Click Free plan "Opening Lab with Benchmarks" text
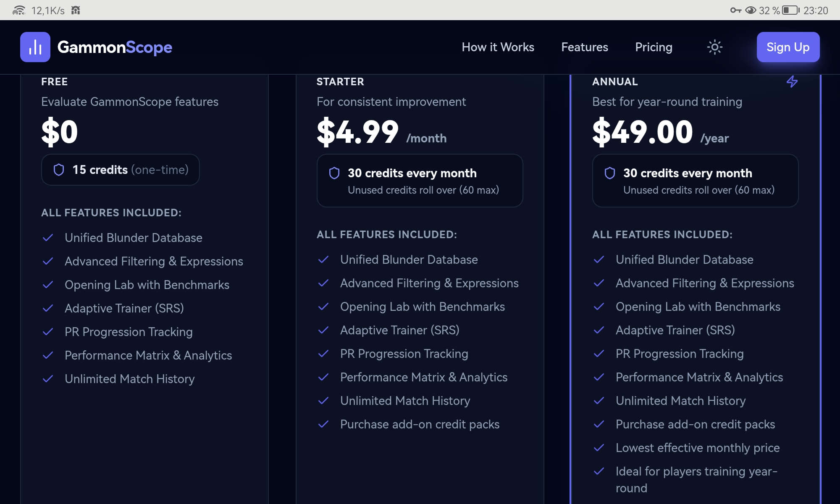The image size is (840, 504). (147, 285)
